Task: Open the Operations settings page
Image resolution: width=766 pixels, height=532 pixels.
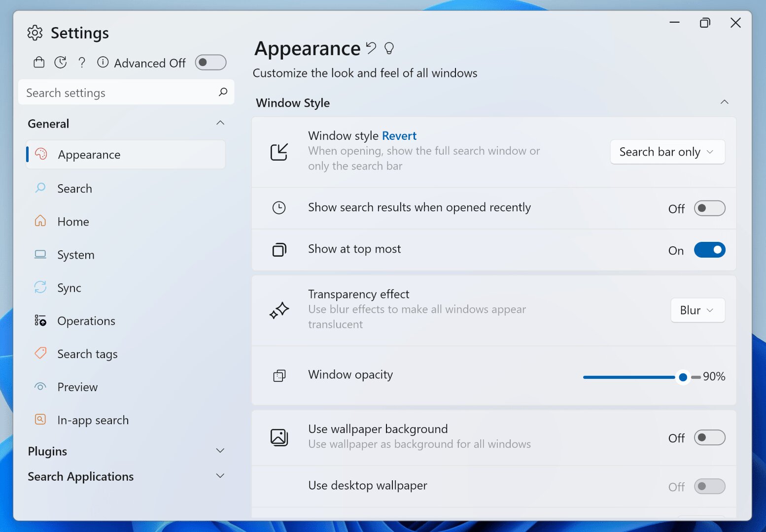Action: pos(126,321)
